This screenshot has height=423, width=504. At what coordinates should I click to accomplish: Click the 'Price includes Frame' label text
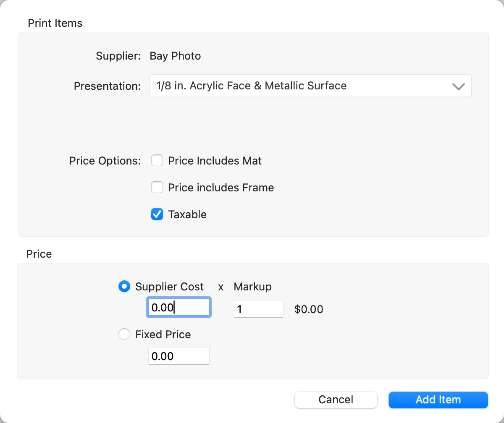pos(221,188)
